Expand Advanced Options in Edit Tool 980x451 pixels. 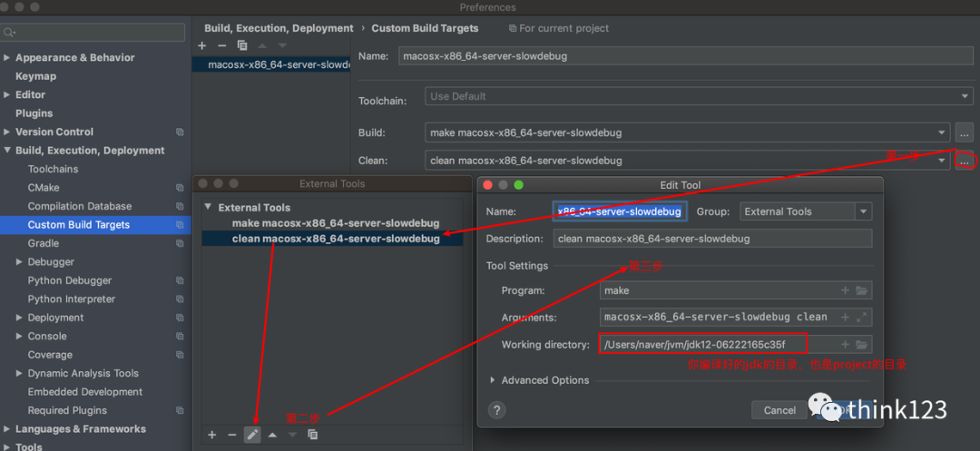click(493, 380)
